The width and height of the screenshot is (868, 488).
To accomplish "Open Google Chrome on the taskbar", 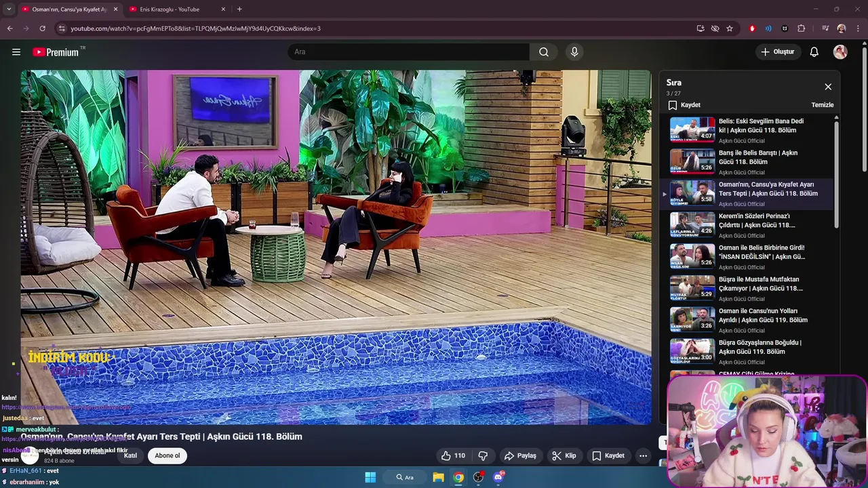I will point(458,477).
